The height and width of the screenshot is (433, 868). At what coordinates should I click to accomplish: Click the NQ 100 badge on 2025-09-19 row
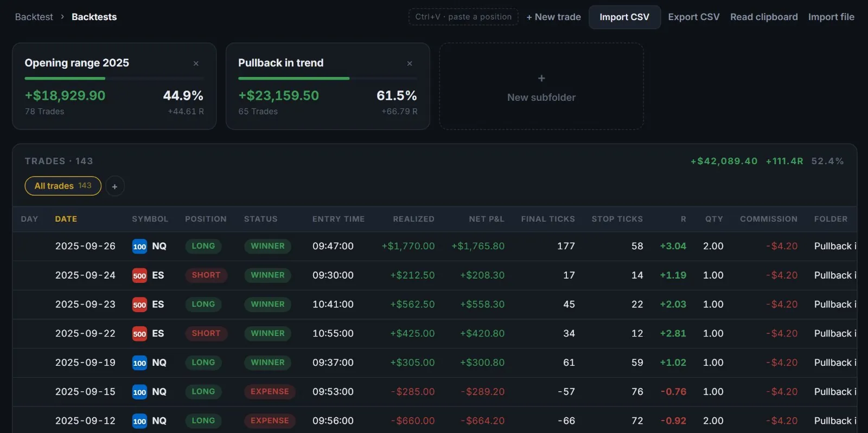139,363
